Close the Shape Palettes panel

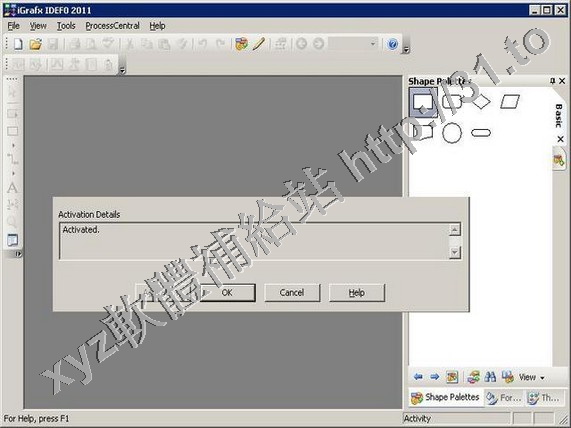562,81
